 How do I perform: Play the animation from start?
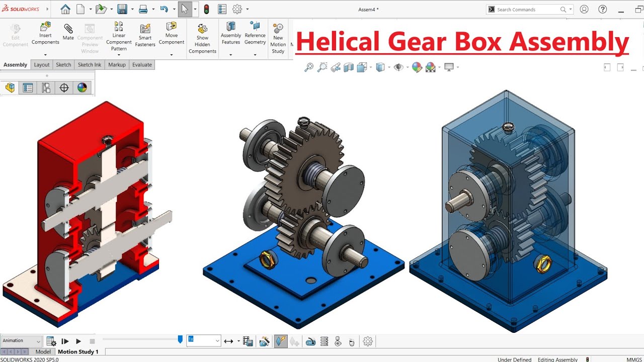65,341
